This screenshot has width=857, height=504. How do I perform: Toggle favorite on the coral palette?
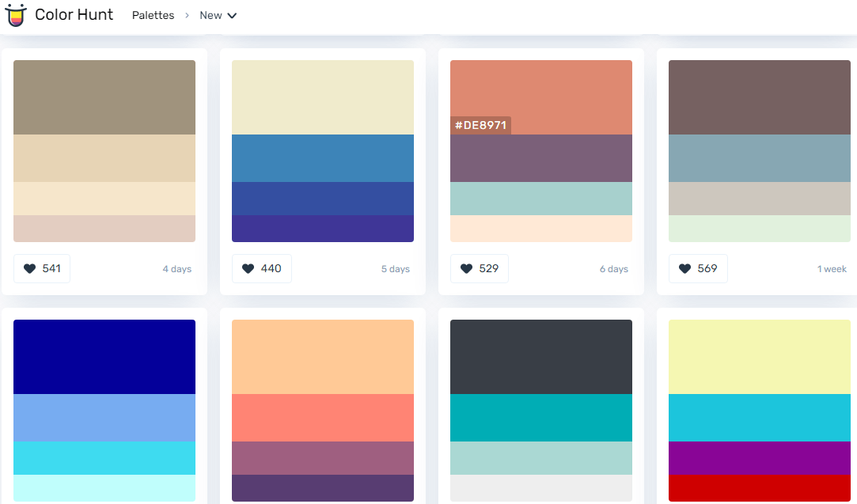click(x=466, y=268)
